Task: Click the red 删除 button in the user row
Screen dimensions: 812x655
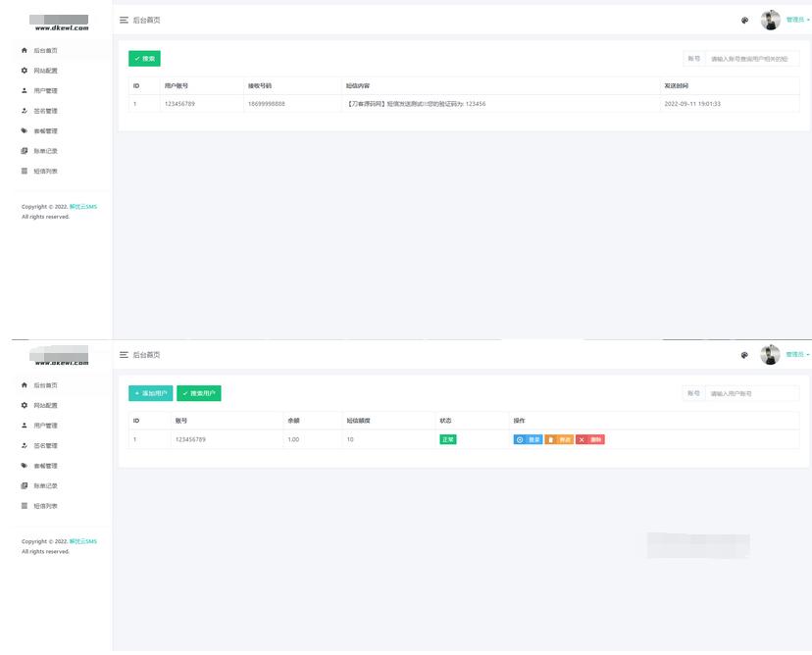Action: click(x=590, y=439)
